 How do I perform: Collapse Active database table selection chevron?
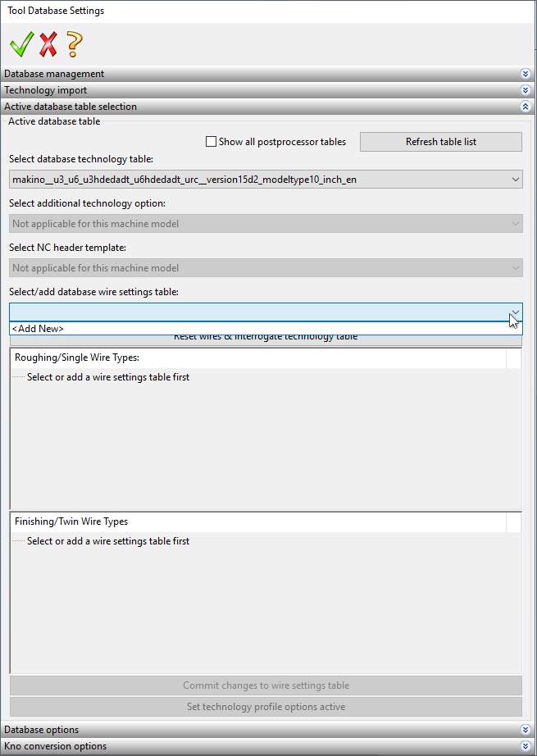526,107
